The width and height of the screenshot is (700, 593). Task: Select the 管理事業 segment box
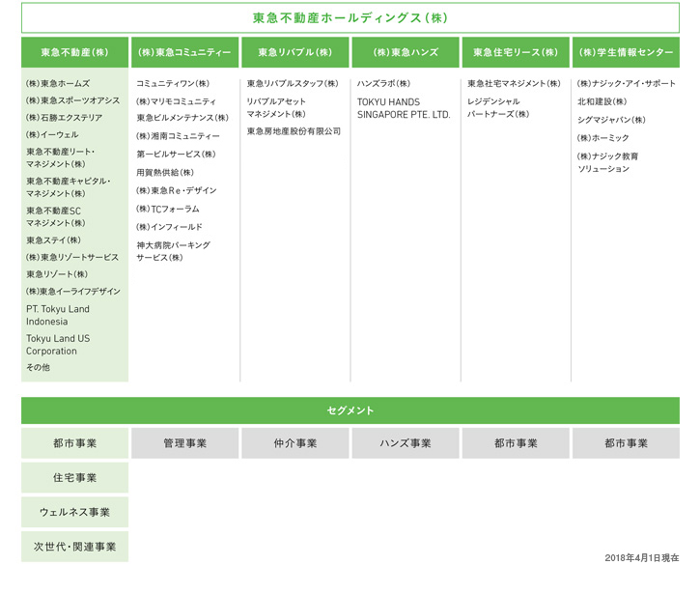[x=184, y=443]
